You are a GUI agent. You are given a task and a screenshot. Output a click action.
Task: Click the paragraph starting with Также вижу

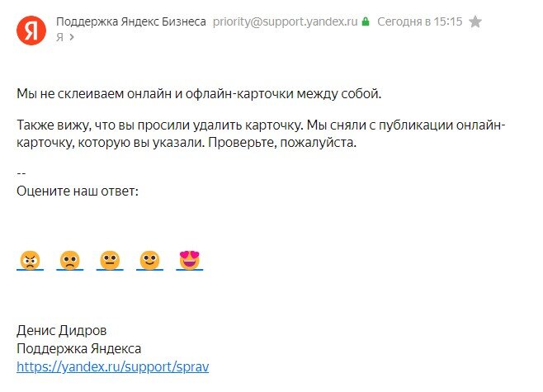pos(261,134)
